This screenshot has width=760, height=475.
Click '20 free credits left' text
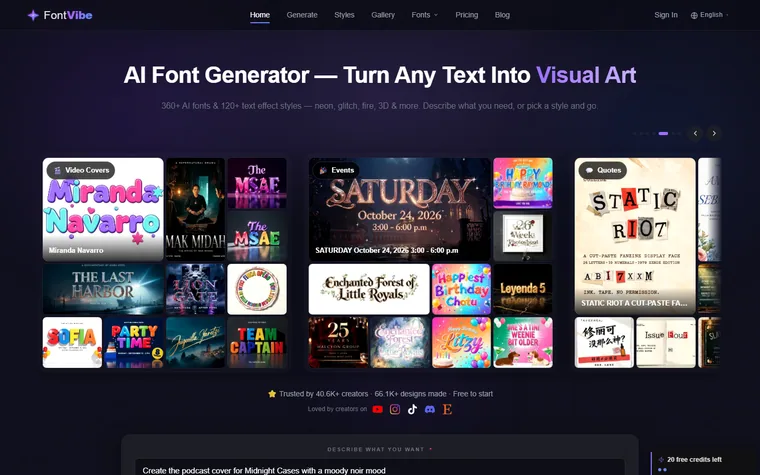tap(694, 459)
